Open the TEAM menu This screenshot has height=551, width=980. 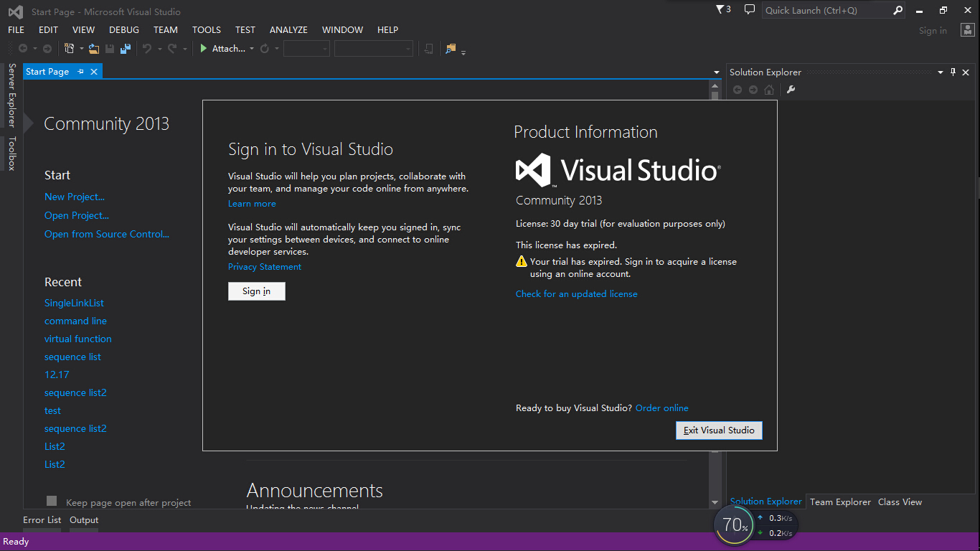166,30
